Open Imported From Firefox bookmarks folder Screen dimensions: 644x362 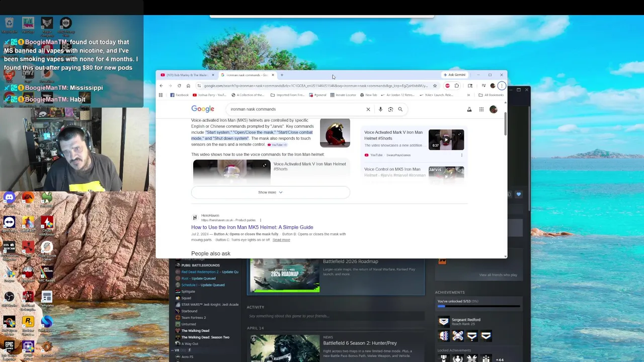[287, 95]
